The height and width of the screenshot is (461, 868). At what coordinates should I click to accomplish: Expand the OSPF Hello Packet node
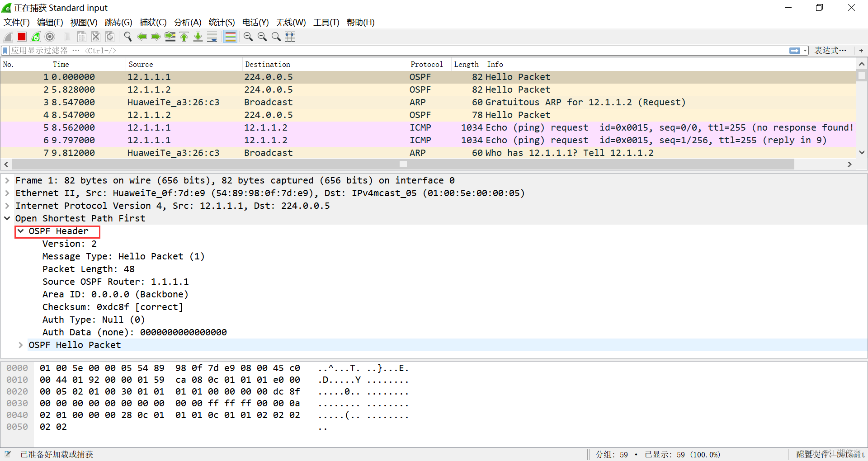(21, 345)
